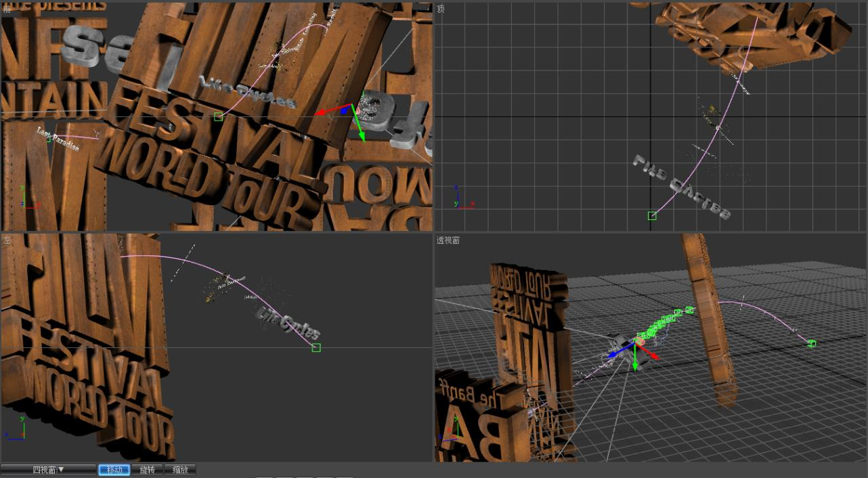Activate the 移动 move tool button

click(114, 469)
